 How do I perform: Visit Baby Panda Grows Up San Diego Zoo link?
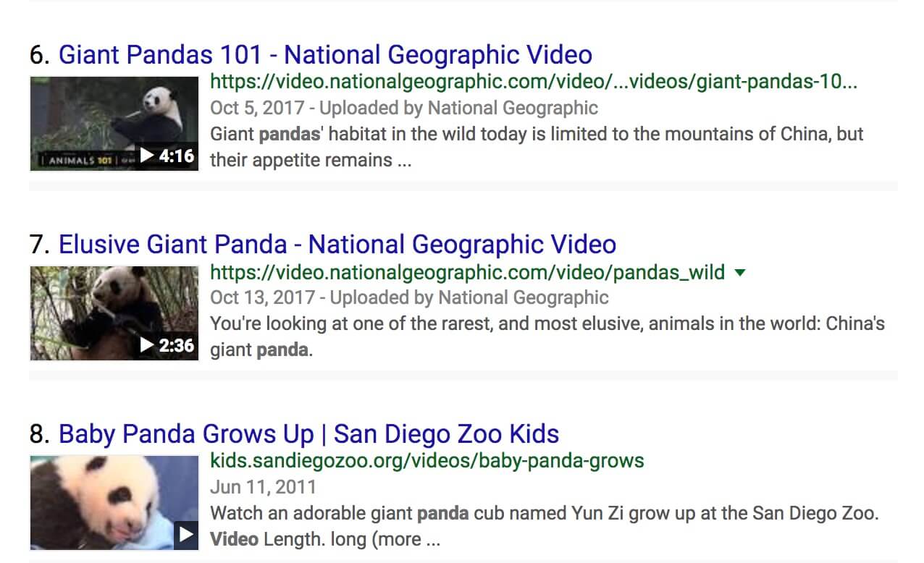coord(308,434)
